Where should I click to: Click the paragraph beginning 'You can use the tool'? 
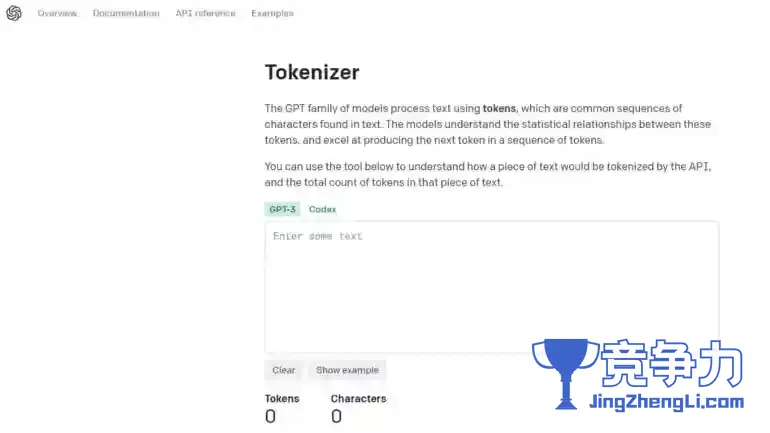click(488, 174)
